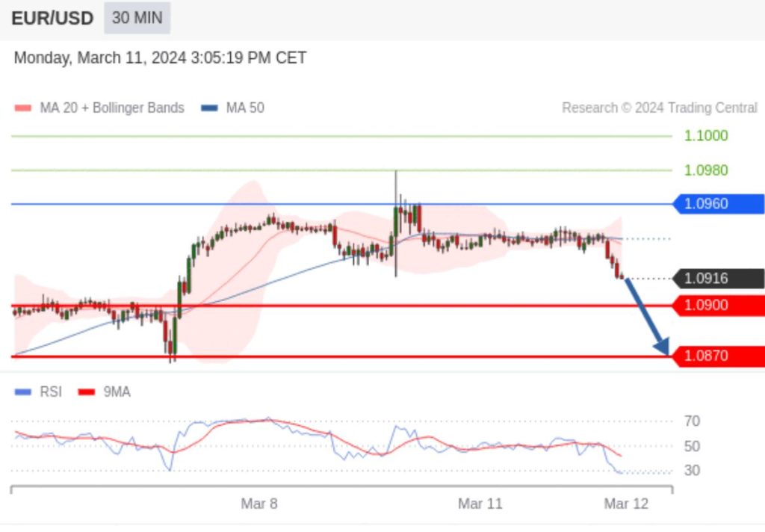765x532 pixels.
Task: Click the Mar 12 date axis label
Action: click(627, 504)
